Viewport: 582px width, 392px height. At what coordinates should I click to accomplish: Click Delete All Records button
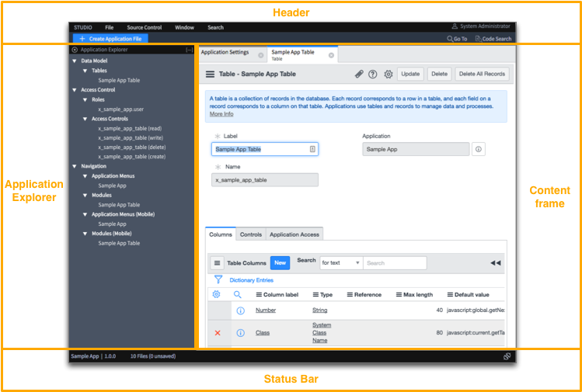pos(483,74)
